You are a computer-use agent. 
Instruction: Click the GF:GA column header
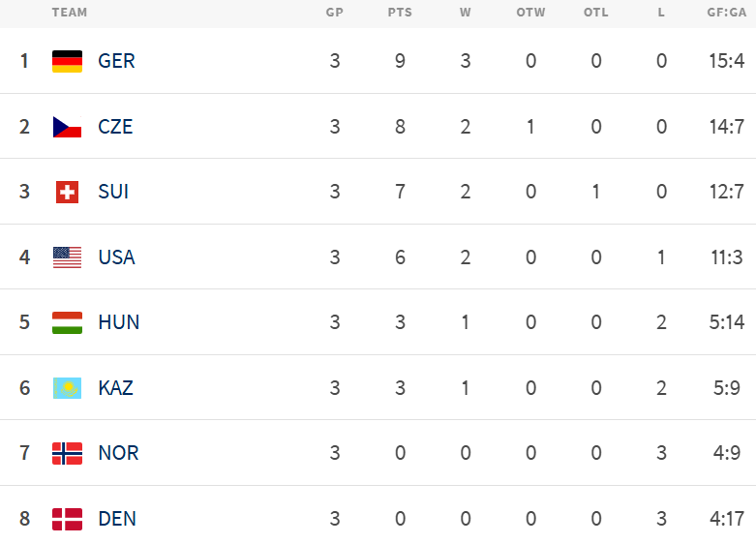point(725,13)
